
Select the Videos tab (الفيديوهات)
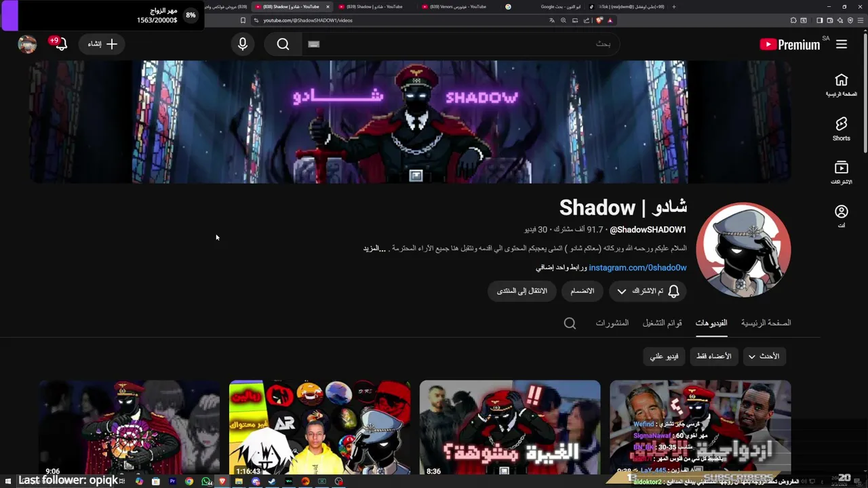point(711,323)
